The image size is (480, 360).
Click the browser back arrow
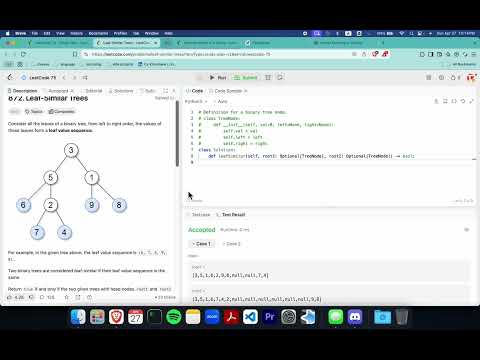[x=6, y=54]
